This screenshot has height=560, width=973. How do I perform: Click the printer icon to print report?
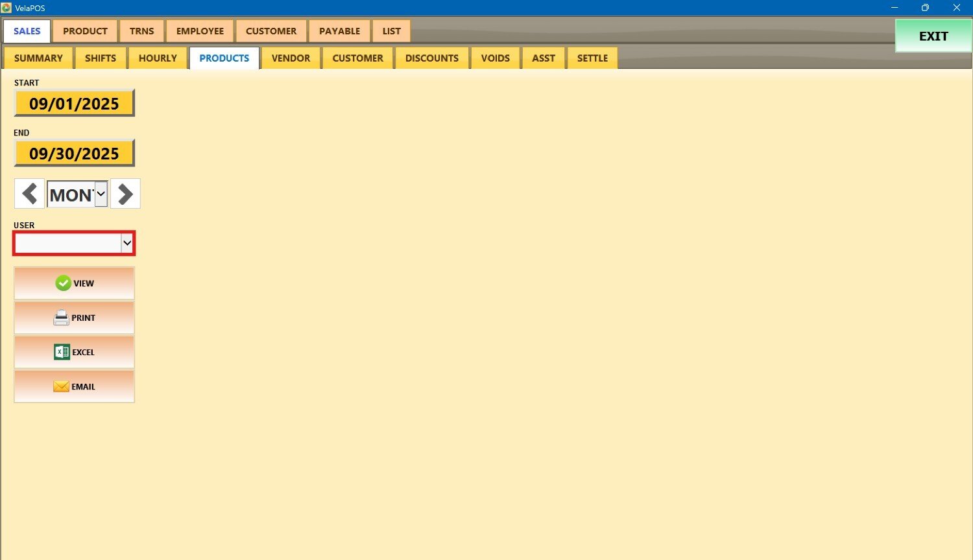pos(61,318)
